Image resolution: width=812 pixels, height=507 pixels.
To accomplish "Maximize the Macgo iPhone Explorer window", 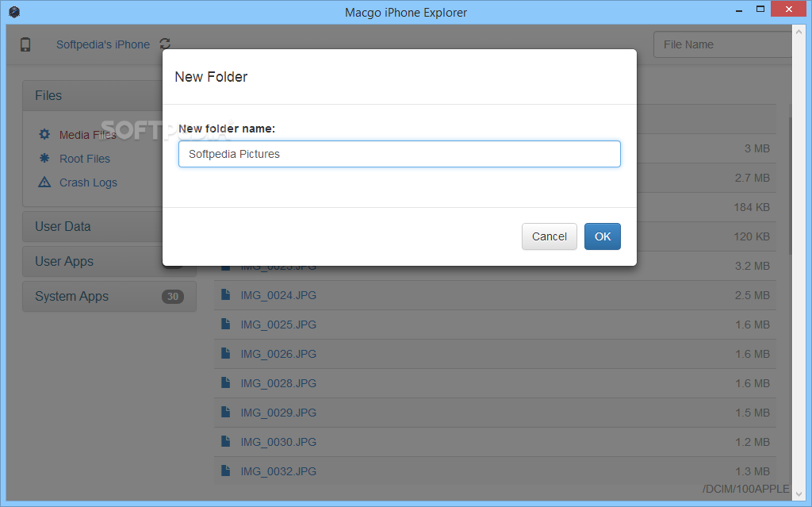I will point(760,10).
